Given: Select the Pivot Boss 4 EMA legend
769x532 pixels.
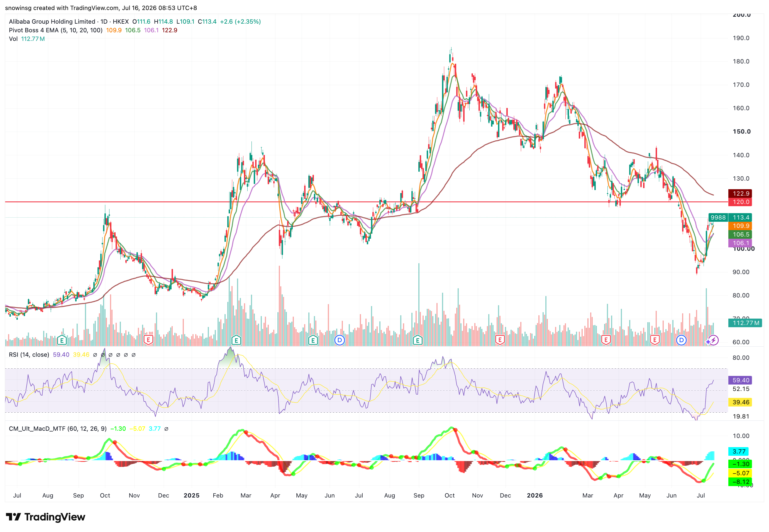Looking at the screenshot, I should (x=56, y=30).
